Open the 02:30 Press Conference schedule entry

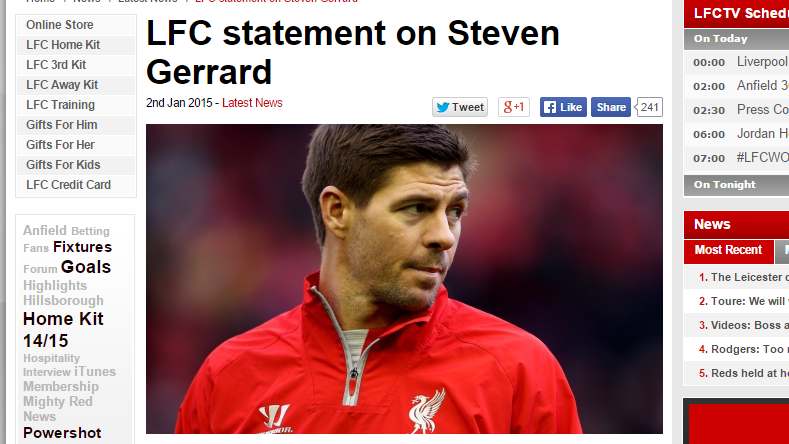point(736,110)
